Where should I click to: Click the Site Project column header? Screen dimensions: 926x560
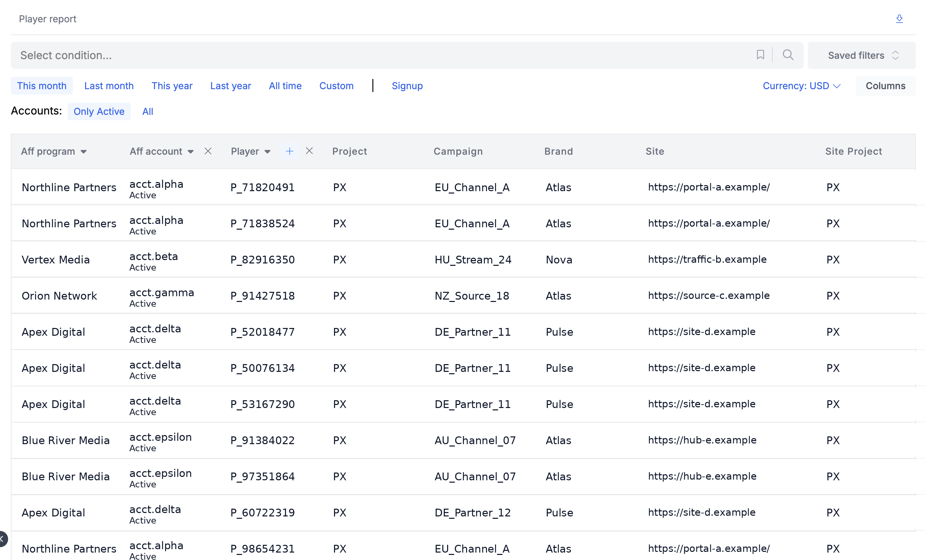pos(853,151)
